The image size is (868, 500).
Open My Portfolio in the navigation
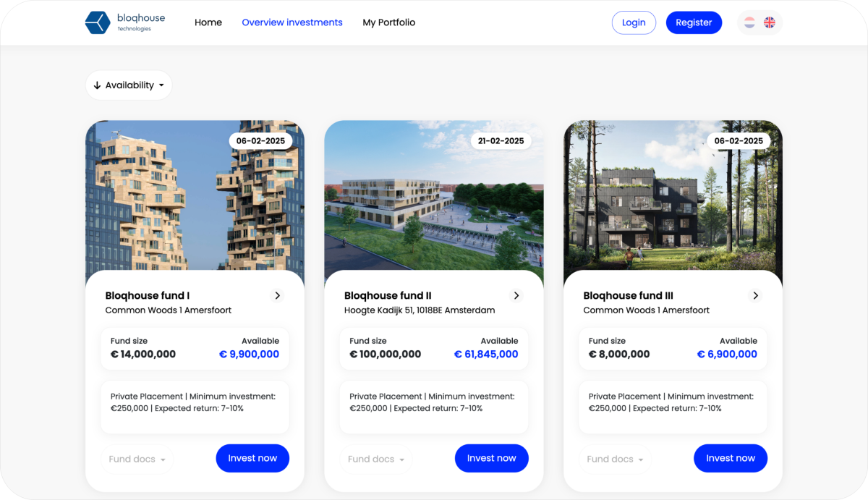389,22
